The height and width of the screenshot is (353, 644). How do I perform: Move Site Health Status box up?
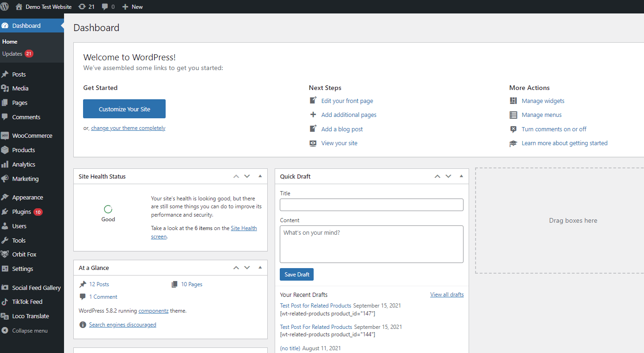tap(236, 176)
